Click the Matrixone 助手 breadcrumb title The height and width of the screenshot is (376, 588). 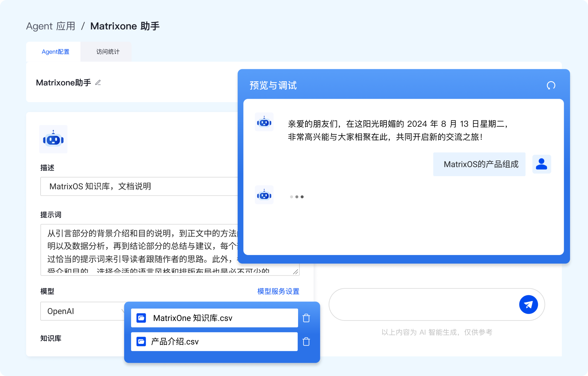click(125, 26)
